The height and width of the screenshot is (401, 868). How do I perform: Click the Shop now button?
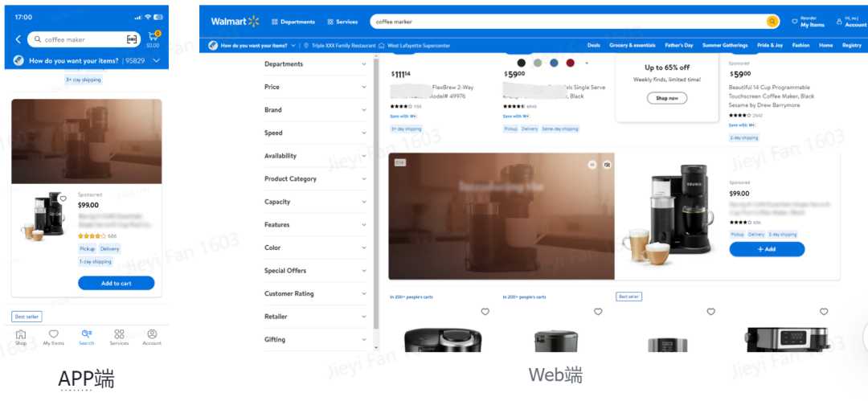pos(667,98)
